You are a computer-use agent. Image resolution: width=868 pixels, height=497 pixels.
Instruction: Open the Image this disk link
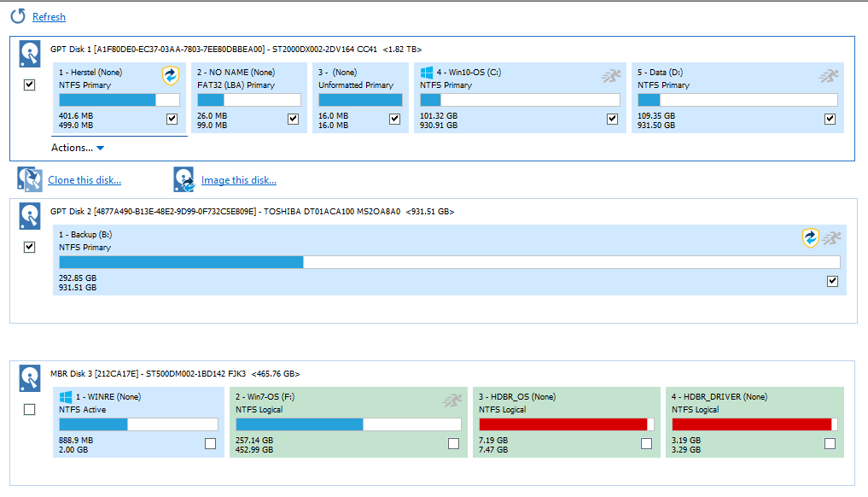239,180
